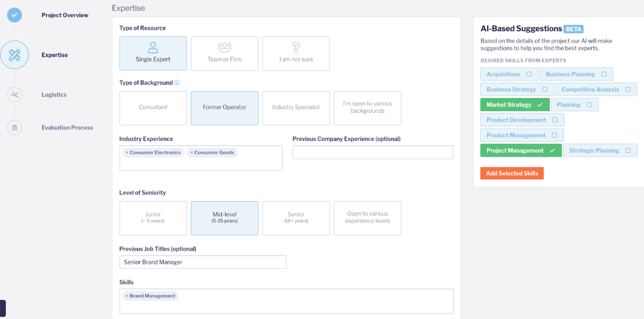Open the Project Overview step

click(65, 15)
